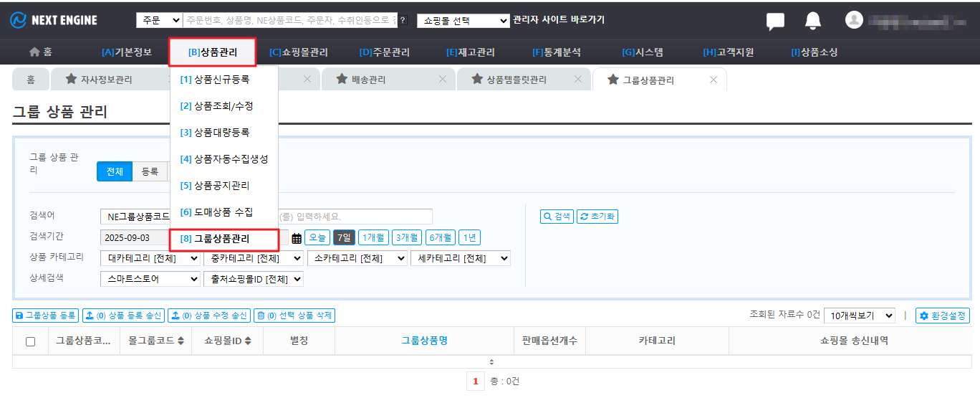The height and width of the screenshot is (398, 980).
Task: Set search period to 3개월
Action: point(407,238)
